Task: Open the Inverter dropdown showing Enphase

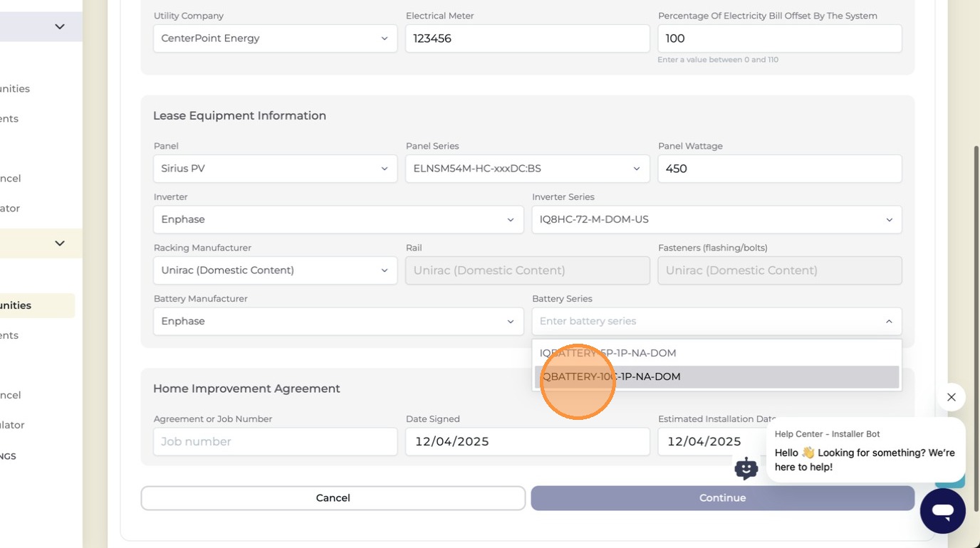Action: [x=338, y=220]
